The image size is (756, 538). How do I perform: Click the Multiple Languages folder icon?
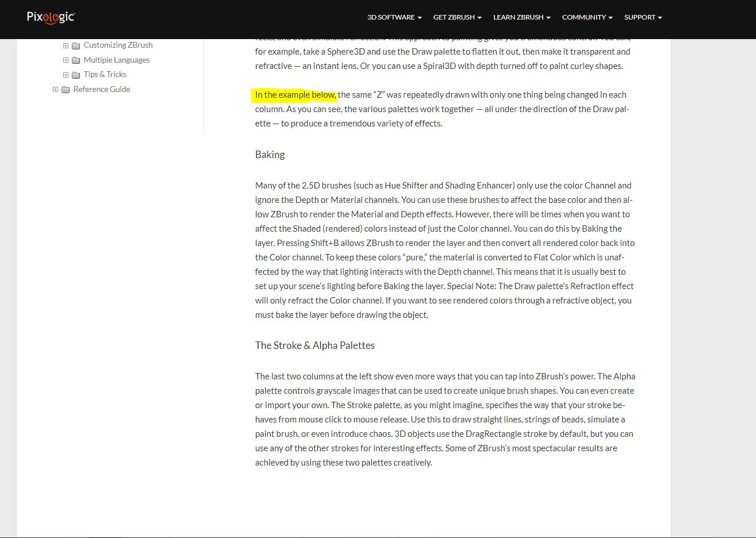pos(76,60)
